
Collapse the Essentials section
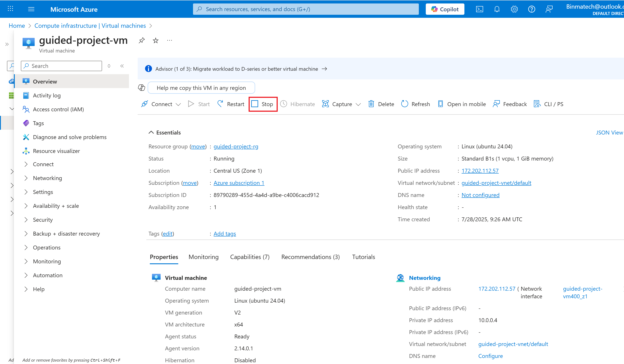(x=151, y=132)
